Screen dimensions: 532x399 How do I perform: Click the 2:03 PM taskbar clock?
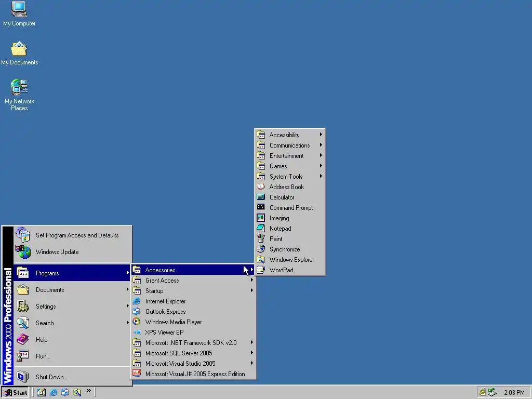(514, 393)
